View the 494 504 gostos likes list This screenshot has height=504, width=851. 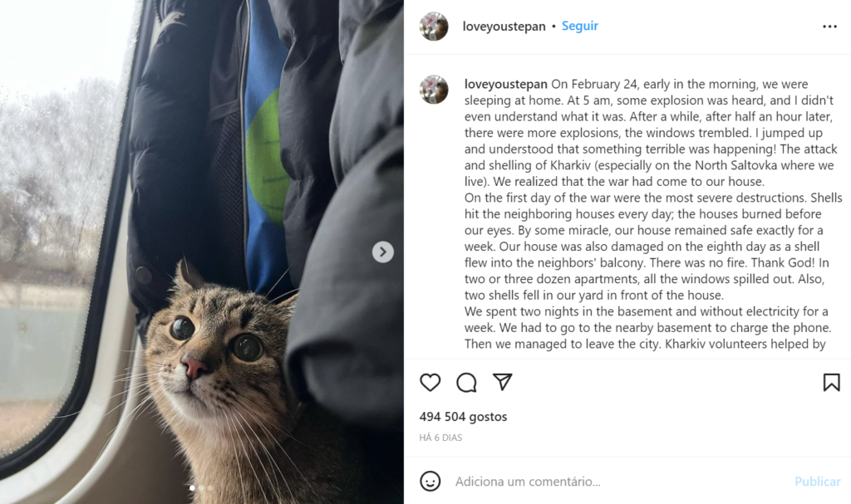(x=463, y=417)
